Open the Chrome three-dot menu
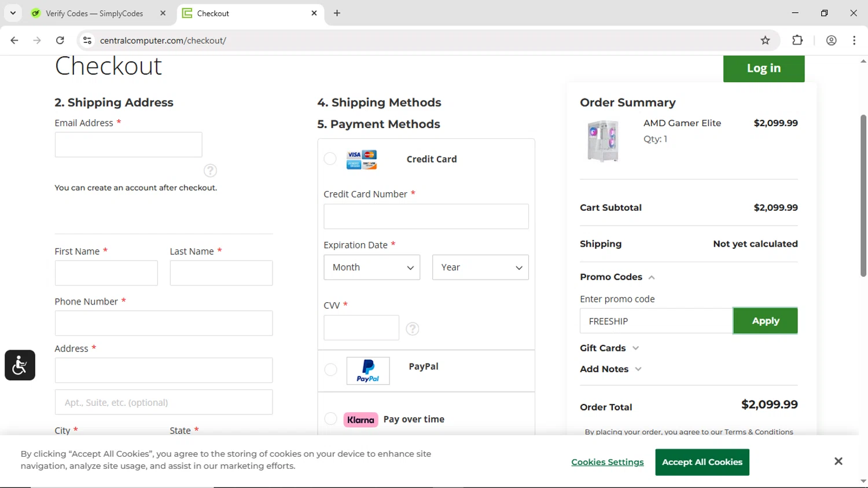 tap(855, 41)
